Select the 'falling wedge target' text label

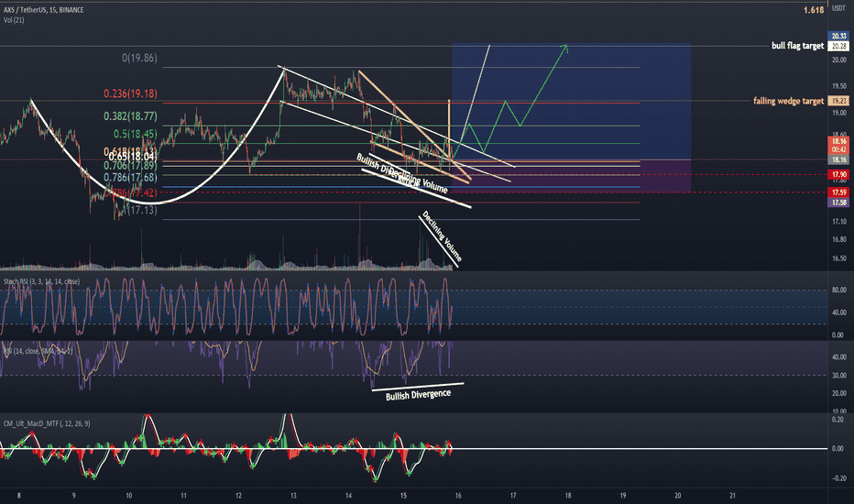click(x=788, y=101)
